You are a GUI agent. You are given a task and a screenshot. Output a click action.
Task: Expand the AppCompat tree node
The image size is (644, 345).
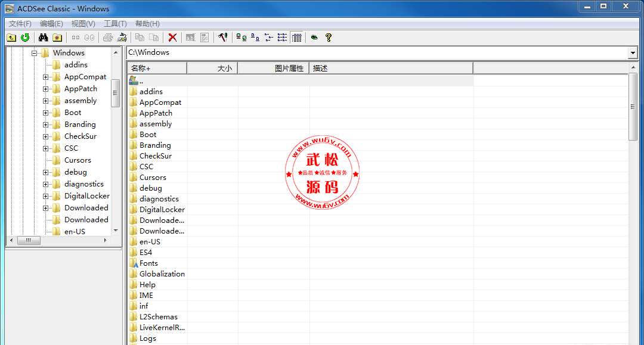coord(45,77)
